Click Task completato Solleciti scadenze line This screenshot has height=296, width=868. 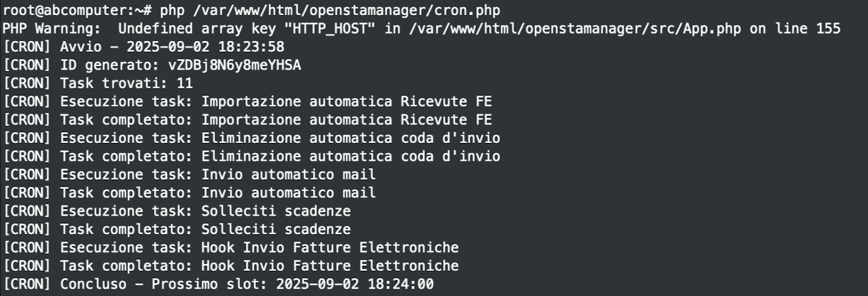177,230
